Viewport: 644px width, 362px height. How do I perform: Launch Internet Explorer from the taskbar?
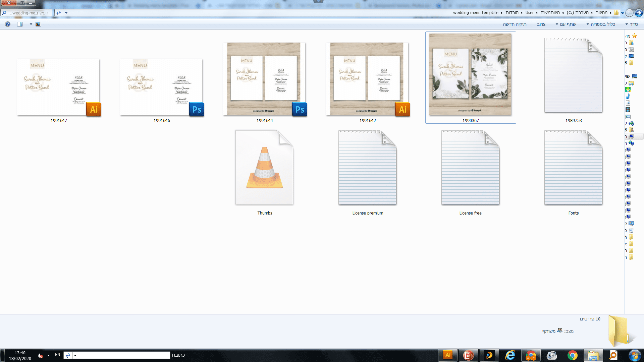tap(510, 355)
